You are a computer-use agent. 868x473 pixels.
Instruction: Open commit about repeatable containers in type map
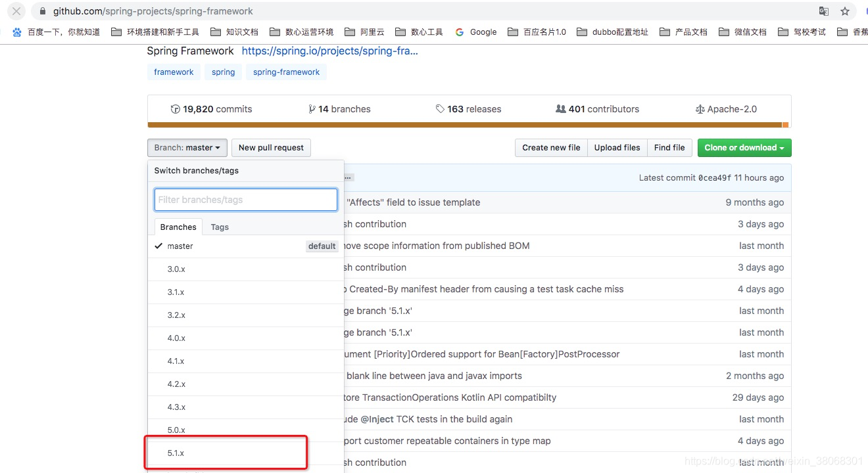pos(447,441)
